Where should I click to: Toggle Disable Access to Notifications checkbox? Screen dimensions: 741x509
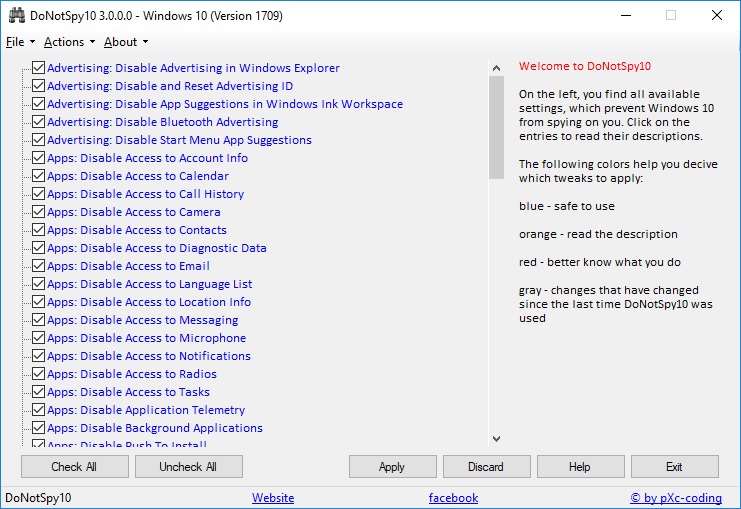tap(39, 355)
